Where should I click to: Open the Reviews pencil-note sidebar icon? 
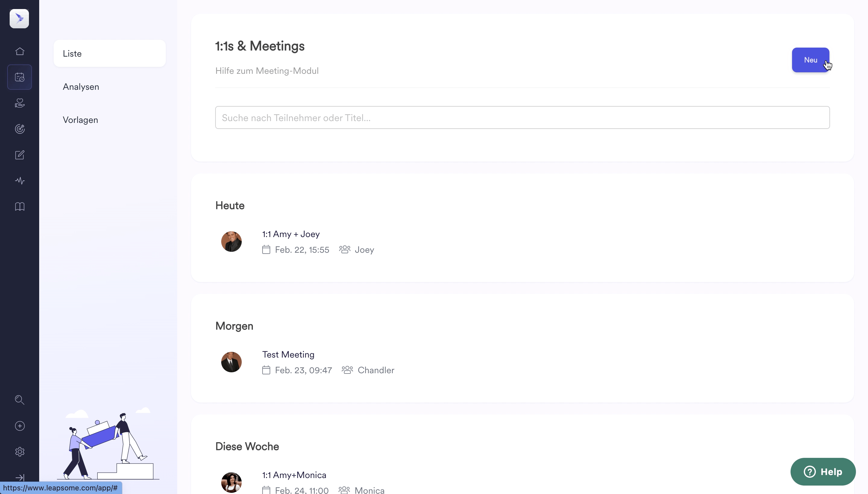(20, 155)
